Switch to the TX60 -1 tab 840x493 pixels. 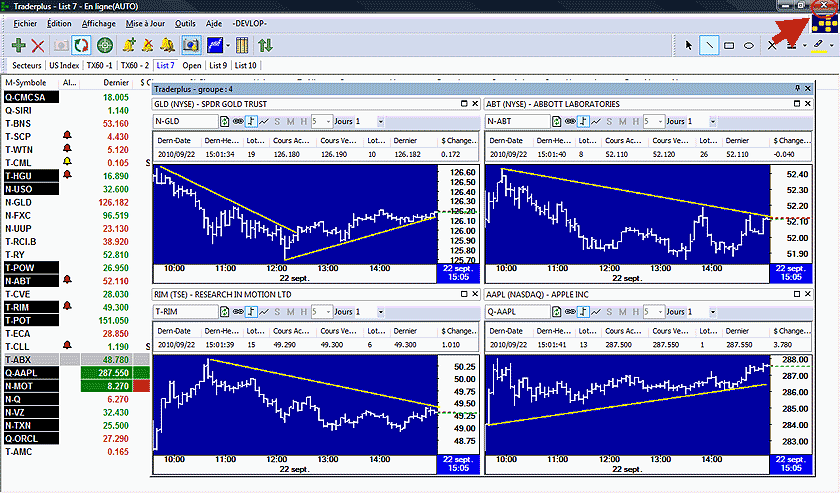100,65
